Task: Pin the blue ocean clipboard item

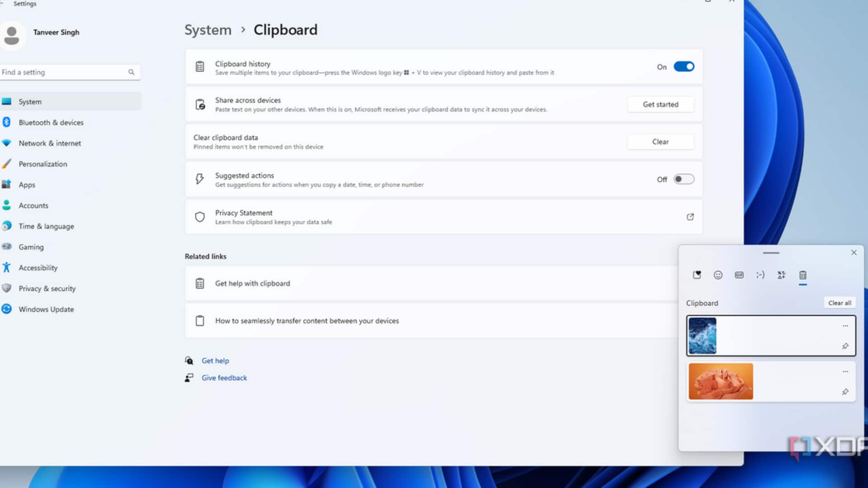Action: tap(845, 346)
